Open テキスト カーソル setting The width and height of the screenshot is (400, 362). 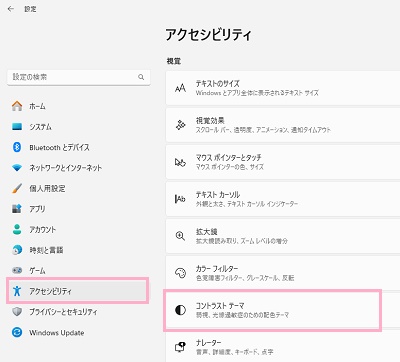click(283, 199)
